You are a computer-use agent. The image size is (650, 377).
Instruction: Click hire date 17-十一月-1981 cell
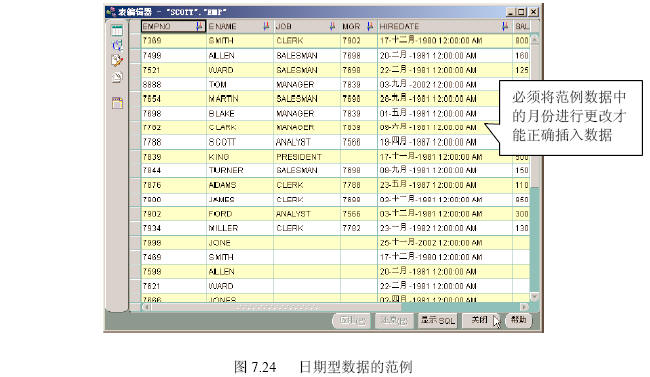pyautogui.click(x=444, y=157)
